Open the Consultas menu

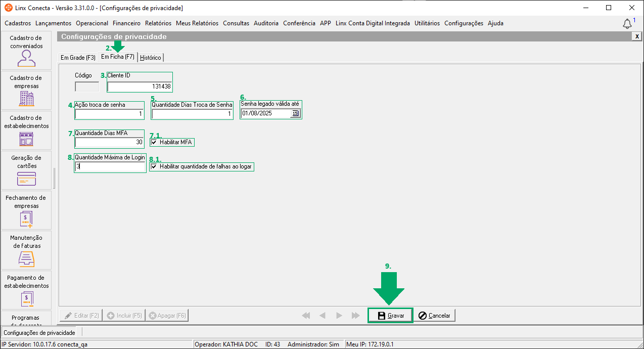236,23
